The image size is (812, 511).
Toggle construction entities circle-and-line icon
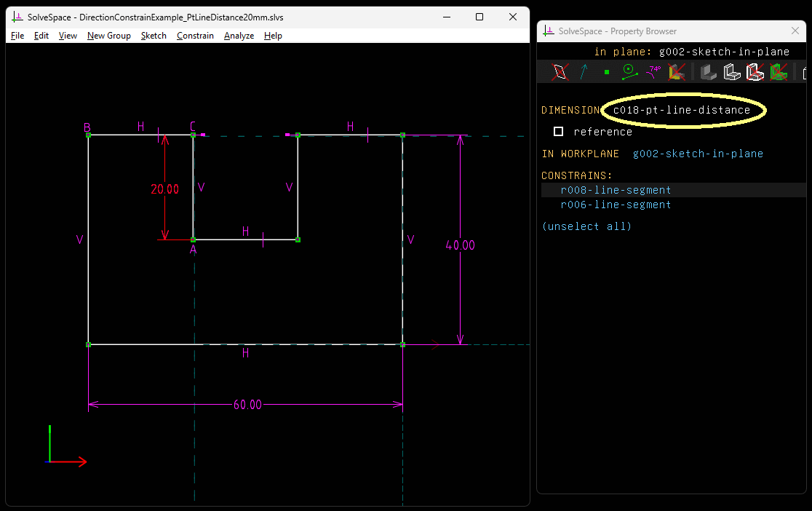tap(630, 71)
